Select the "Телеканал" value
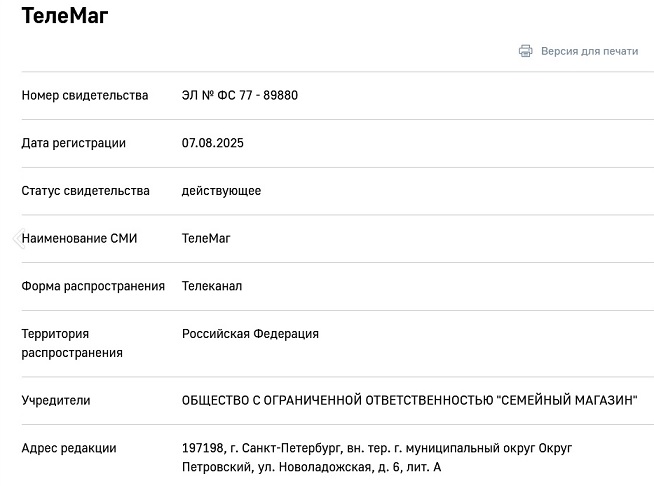 (212, 286)
